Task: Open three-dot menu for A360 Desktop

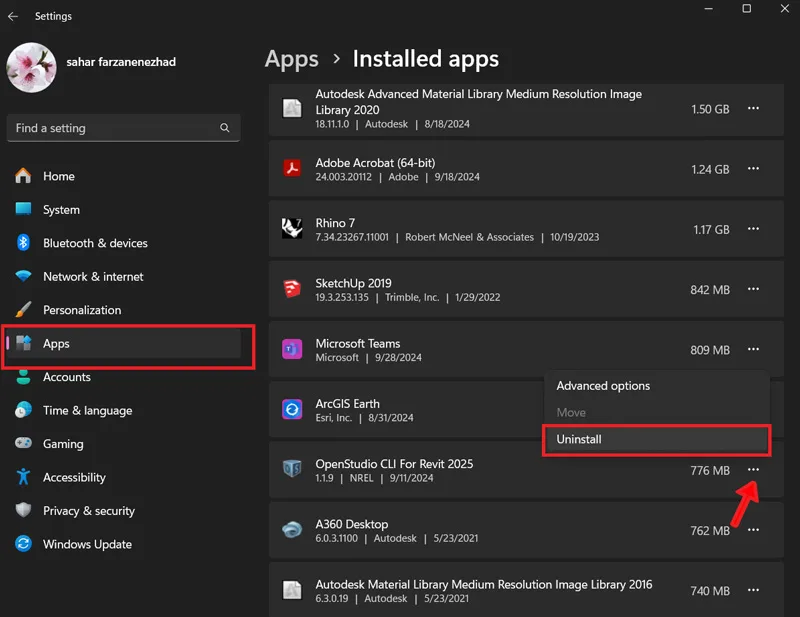Action: (753, 530)
